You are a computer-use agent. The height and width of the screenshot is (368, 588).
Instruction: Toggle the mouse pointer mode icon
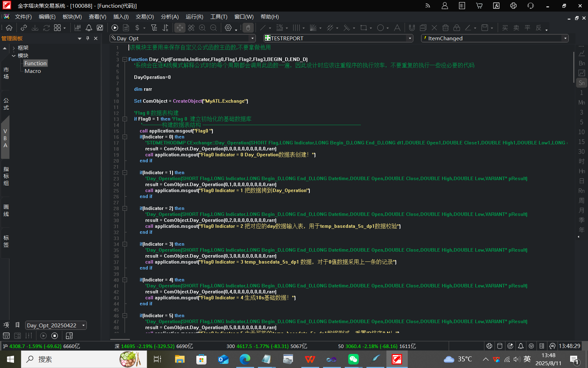click(x=248, y=28)
